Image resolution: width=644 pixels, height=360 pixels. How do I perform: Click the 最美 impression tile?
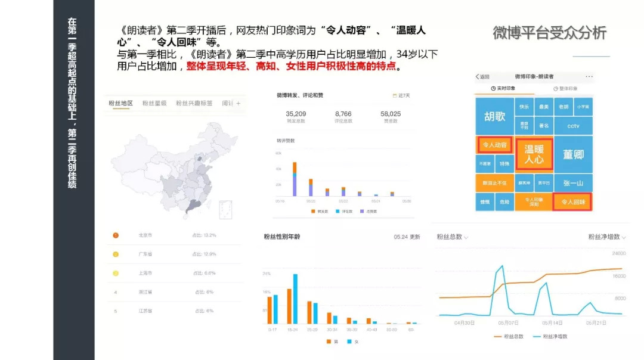pyautogui.click(x=544, y=107)
